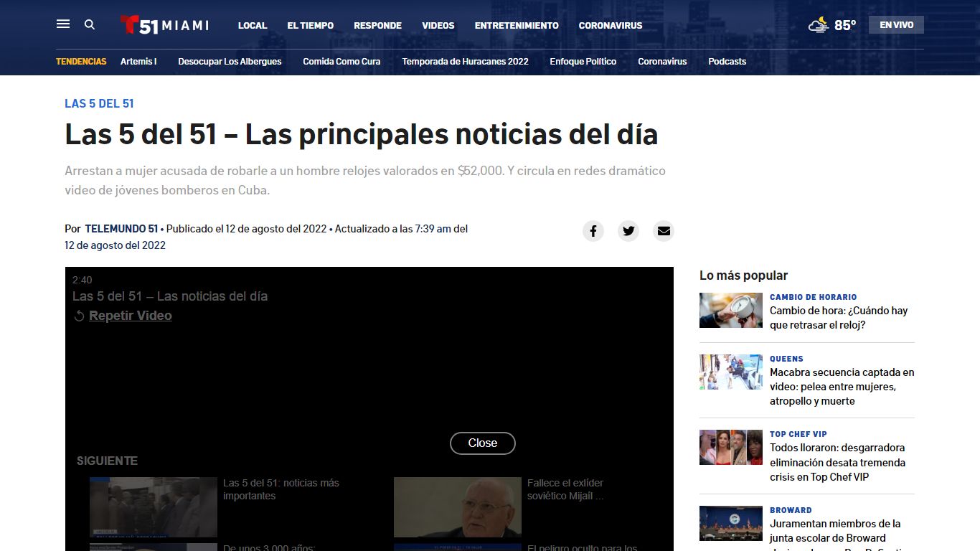
Task: Open 'El peligro oculto para los' video title
Action: (x=582, y=547)
